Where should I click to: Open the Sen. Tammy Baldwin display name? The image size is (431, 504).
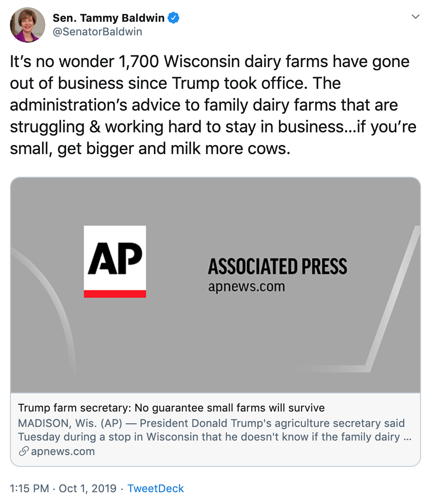pos(109,18)
